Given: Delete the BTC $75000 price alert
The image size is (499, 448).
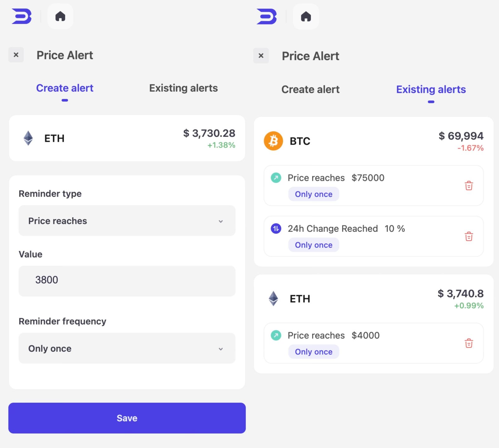Looking at the screenshot, I should (x=469, y=186).
